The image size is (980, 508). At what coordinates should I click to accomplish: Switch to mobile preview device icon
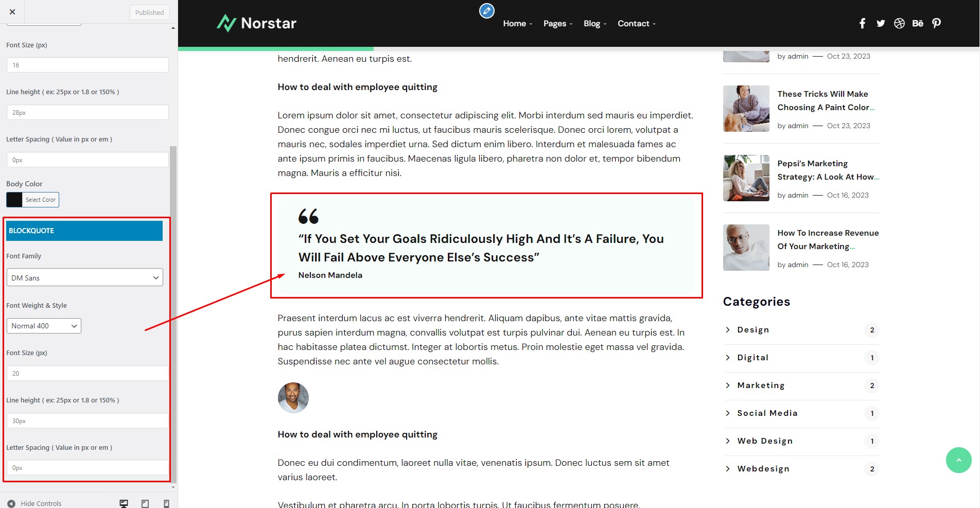click(x=166, y=503)
